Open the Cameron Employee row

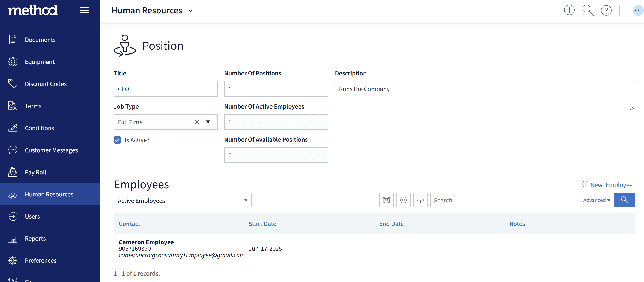click(374, 248)
